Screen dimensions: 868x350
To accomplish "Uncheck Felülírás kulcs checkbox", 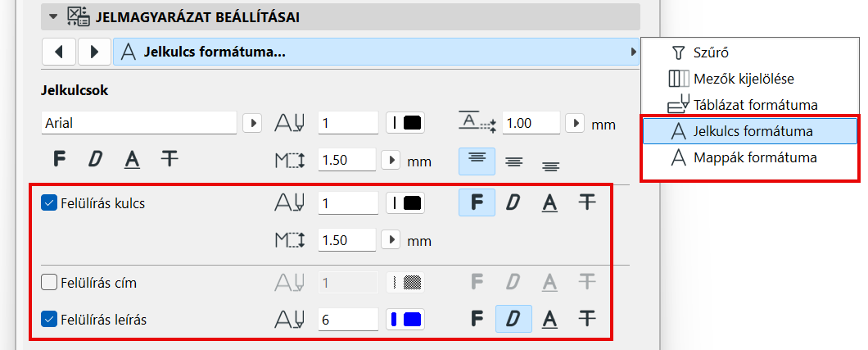I will (x=48, y=203).
